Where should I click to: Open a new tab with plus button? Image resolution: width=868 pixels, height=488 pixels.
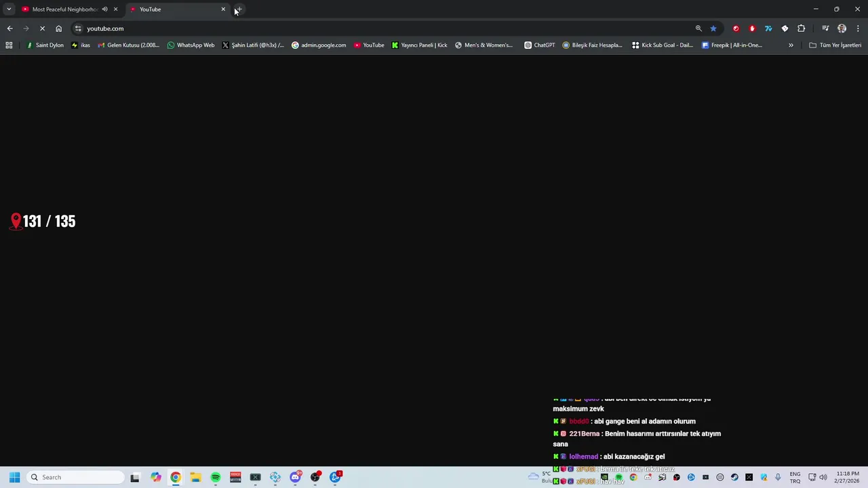click(239, 9)
